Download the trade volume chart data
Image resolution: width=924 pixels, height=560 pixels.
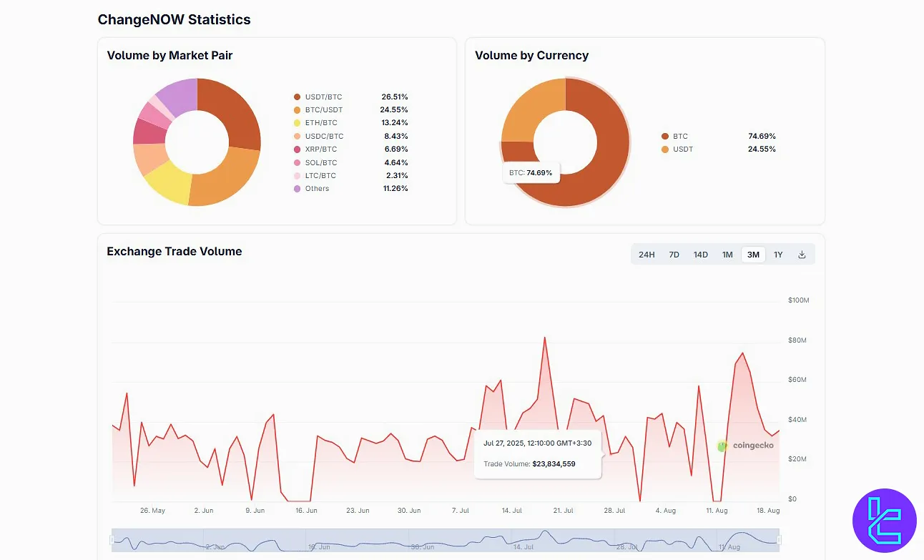[x=802, y=255]
